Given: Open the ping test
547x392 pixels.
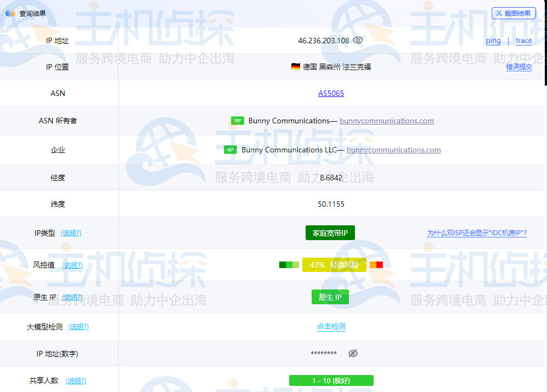Looking at the screenshot, I should click(x=493, y=40).
